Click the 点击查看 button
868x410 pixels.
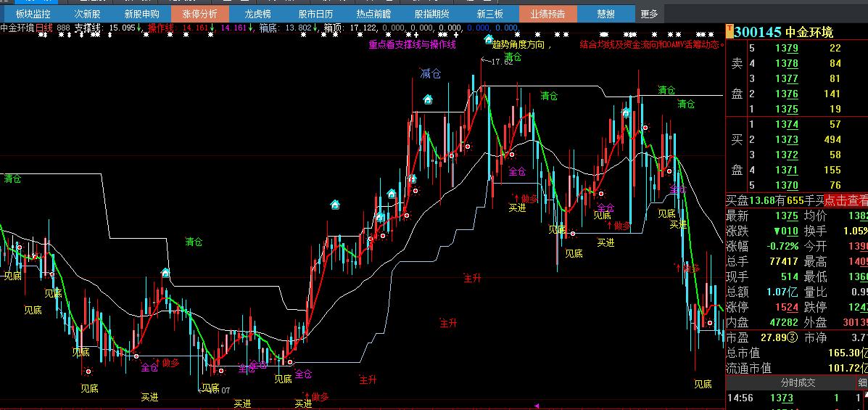tap(846, 200)
